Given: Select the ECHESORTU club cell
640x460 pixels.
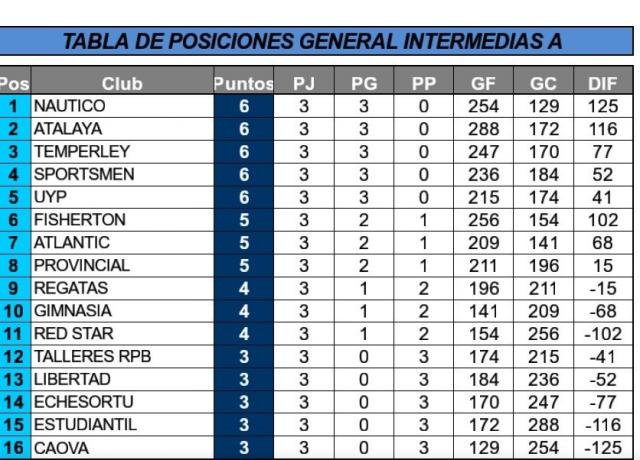Looking at the screenshot, I should [122, 402].
